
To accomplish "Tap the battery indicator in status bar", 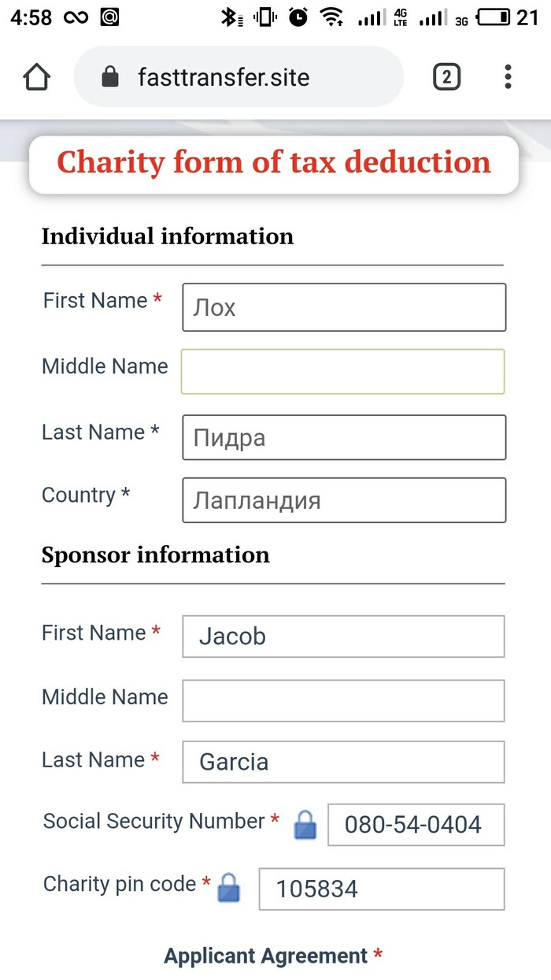I will click(494, 17).
